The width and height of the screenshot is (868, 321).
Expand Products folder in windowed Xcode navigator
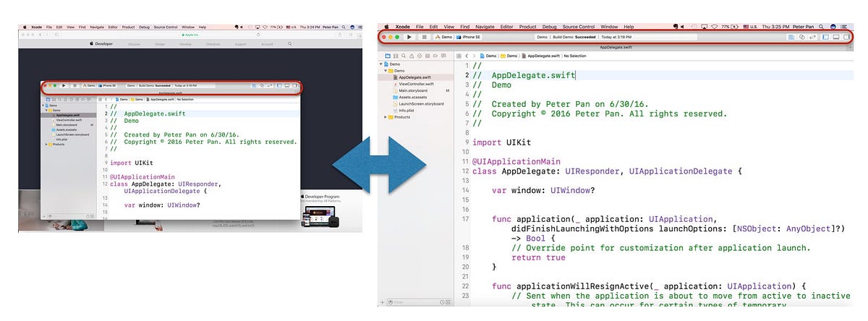46,144
